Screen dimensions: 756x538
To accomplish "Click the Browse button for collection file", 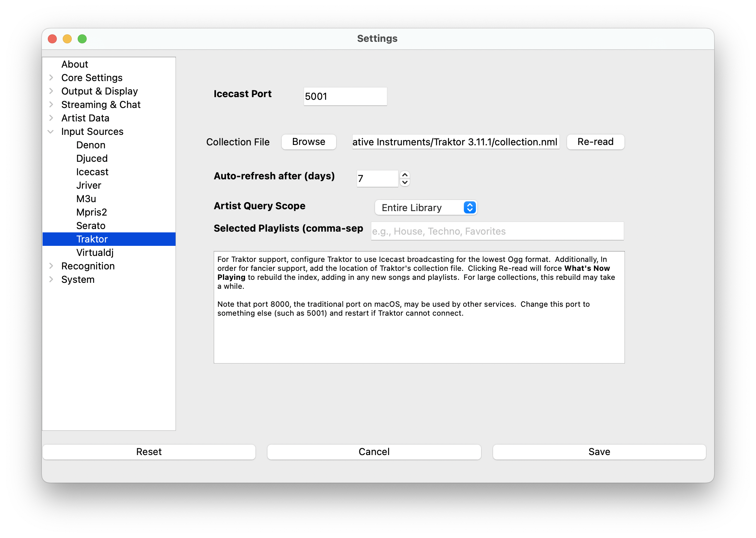I will 309,142.
